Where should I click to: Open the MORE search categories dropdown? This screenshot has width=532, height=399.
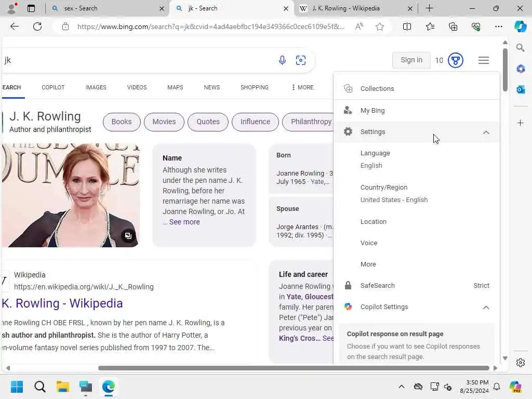tap(303, 87)
